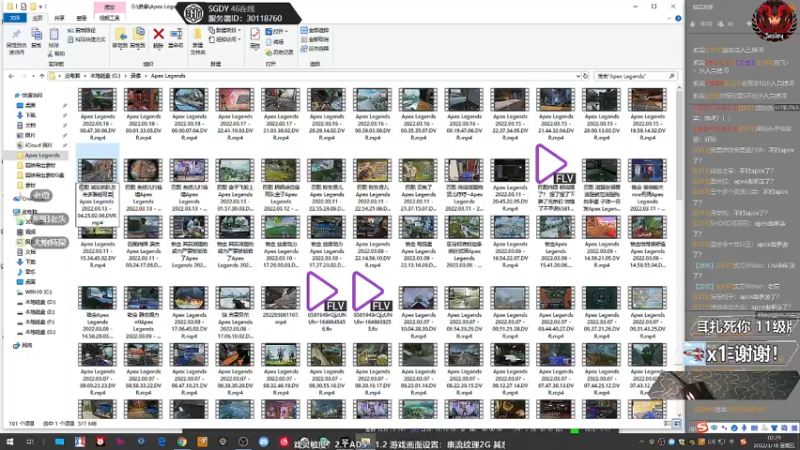Click Copy path (复制路径) in ribbon
800x450 pixels.
[82, 31]
